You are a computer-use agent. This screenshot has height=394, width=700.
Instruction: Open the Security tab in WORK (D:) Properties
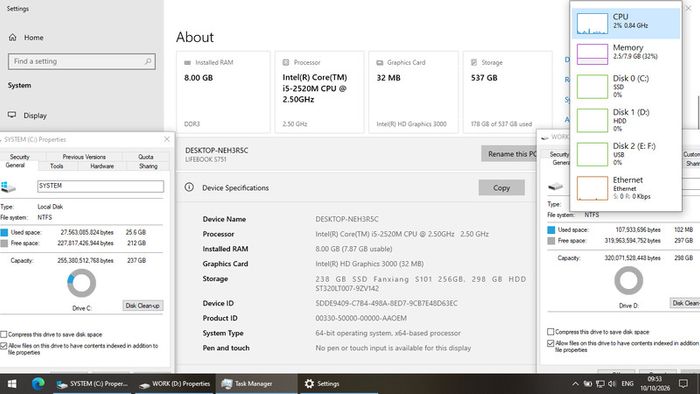pyautogui.click(x=559, y=154)
